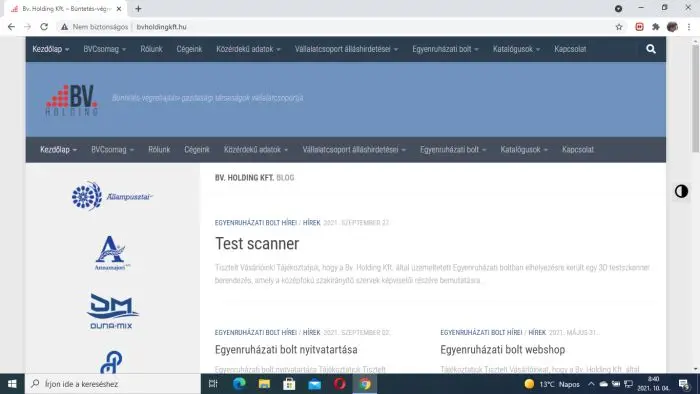700x394 pixels.
Task: Open File Explorer from taskbar
Action: [x=264, y=384]
